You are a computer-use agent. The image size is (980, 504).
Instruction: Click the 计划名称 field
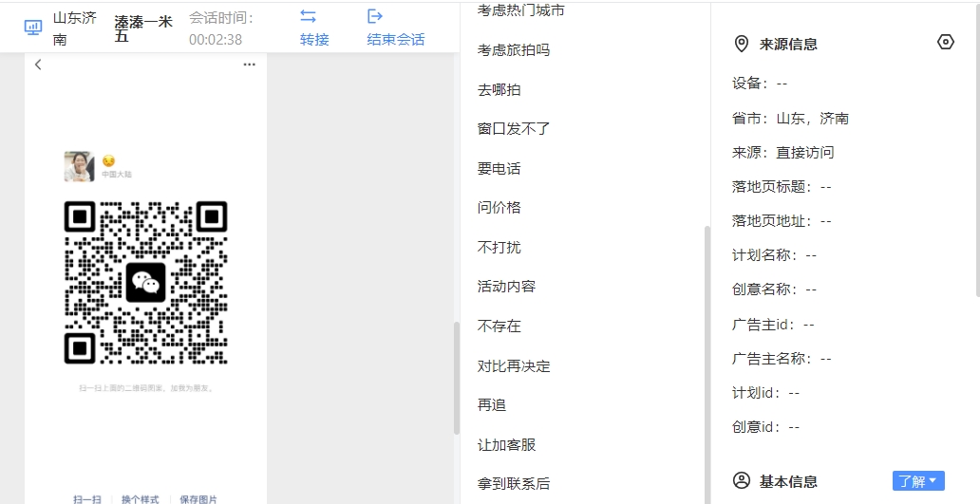[x=774, y=254]
